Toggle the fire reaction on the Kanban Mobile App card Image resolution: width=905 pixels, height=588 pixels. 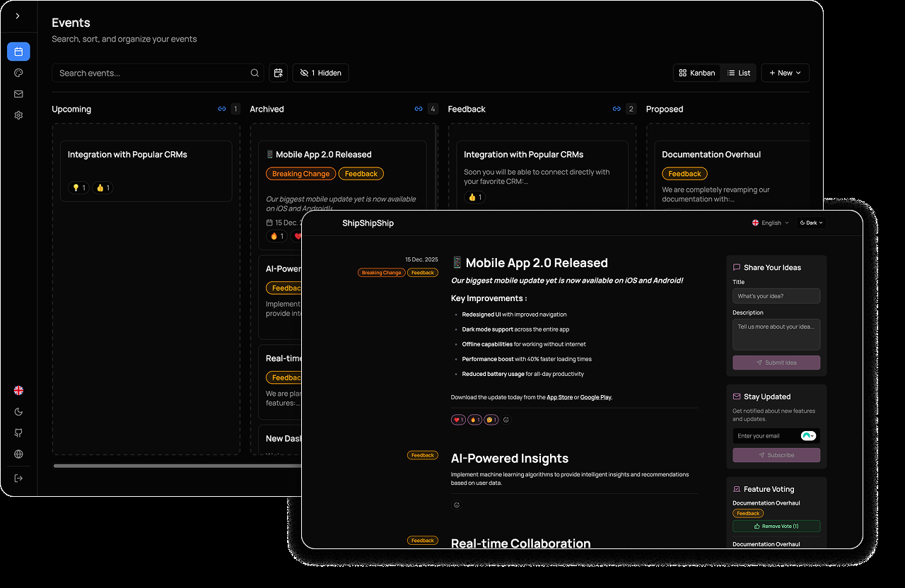(x=276, y=236)
